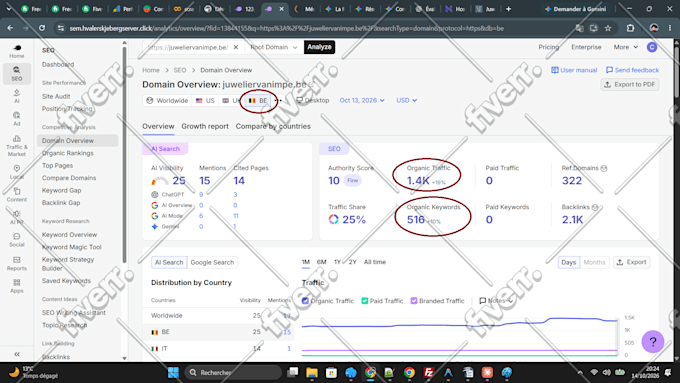680x383 pixels.
Task: Switch to the Overview tab
Action: (x=158, y=126)
